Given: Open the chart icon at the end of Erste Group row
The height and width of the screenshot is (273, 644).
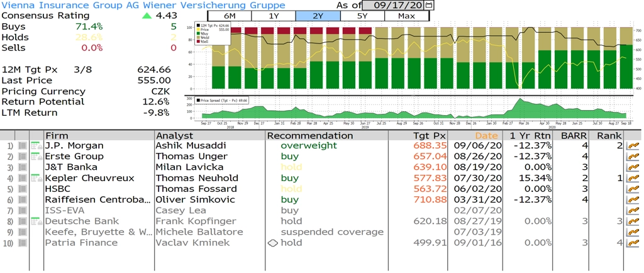Looking at the screenshot, I should pyautogui.click(x=634, y=157).
